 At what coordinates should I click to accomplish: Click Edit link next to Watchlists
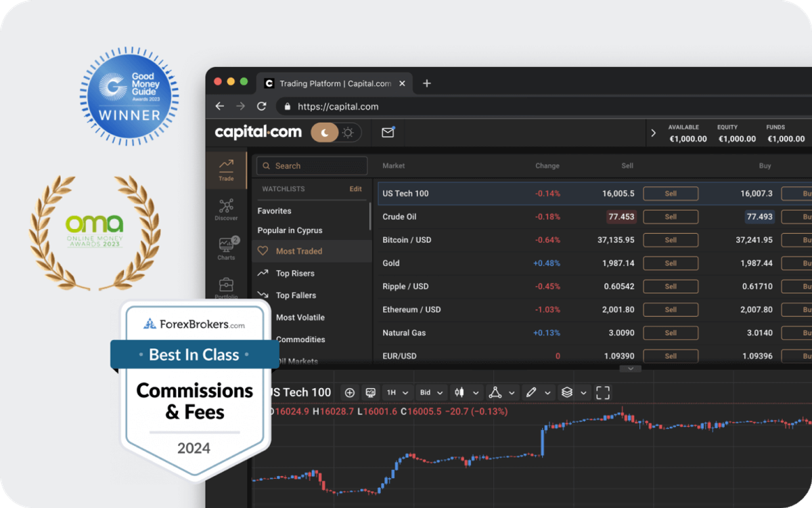point(355,189)
